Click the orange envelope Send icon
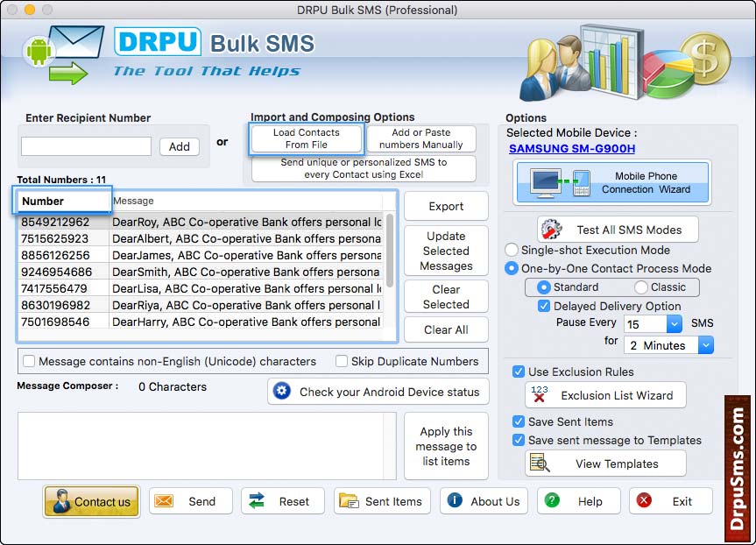This screenshot has height=545, width=756. (x=164, y=500)
